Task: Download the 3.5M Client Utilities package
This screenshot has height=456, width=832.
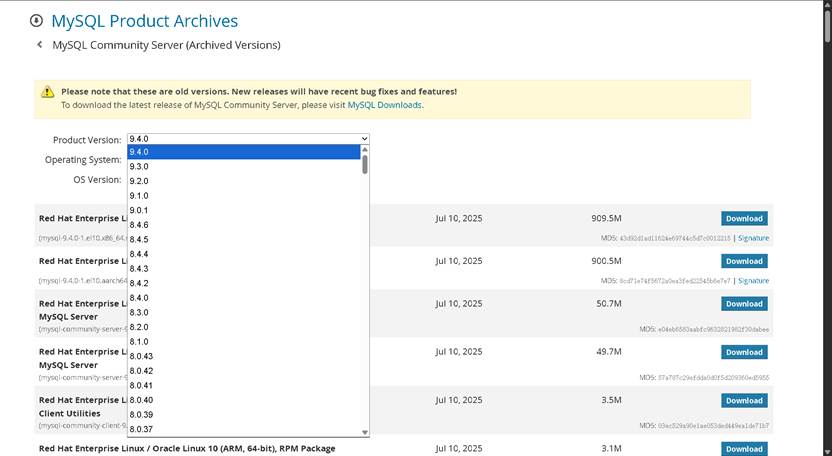Action: click(744, 400)
